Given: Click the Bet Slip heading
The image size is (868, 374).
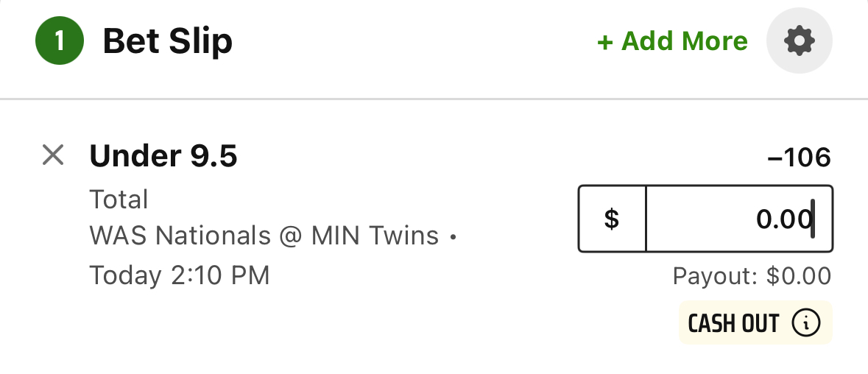Looking at the screenshot, I should tap(168, 42).
